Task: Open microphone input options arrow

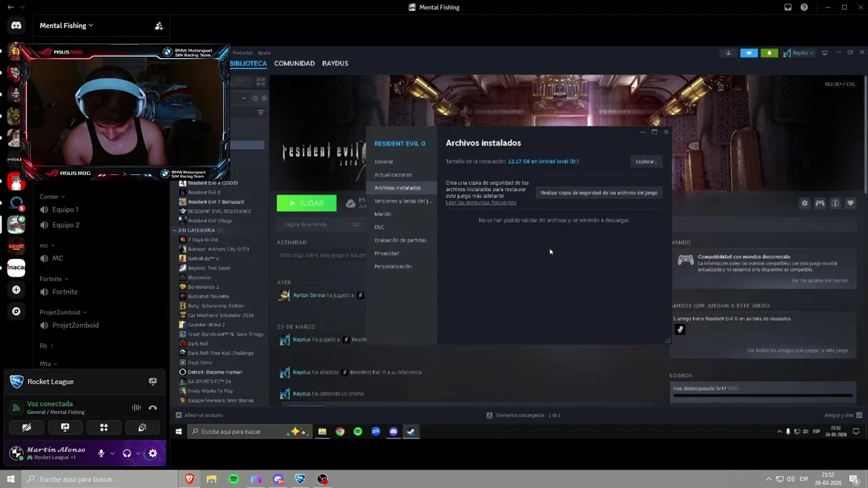Action: pos(112,453)
